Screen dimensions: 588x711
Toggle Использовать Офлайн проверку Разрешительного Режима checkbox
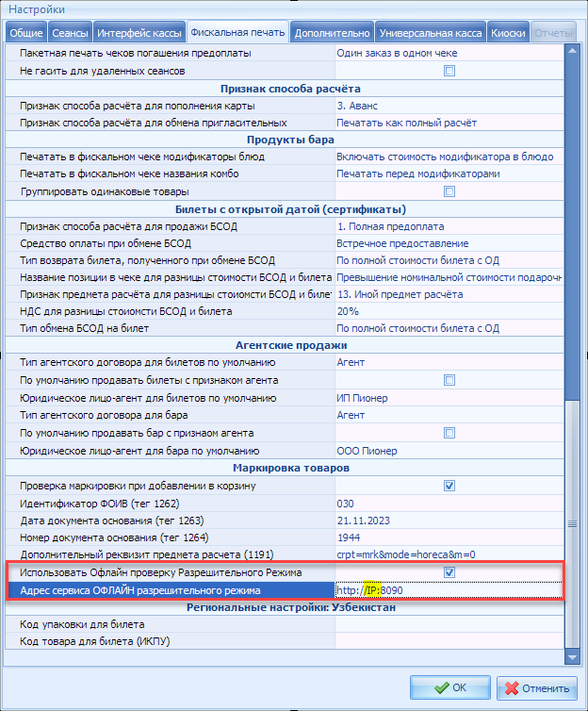449,572
